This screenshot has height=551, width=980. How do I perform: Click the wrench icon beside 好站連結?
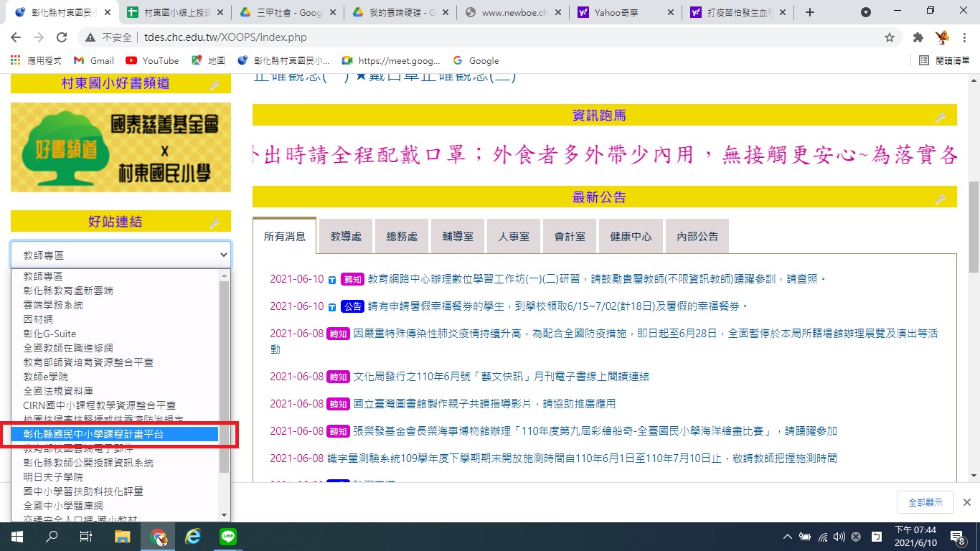[214, 223]
